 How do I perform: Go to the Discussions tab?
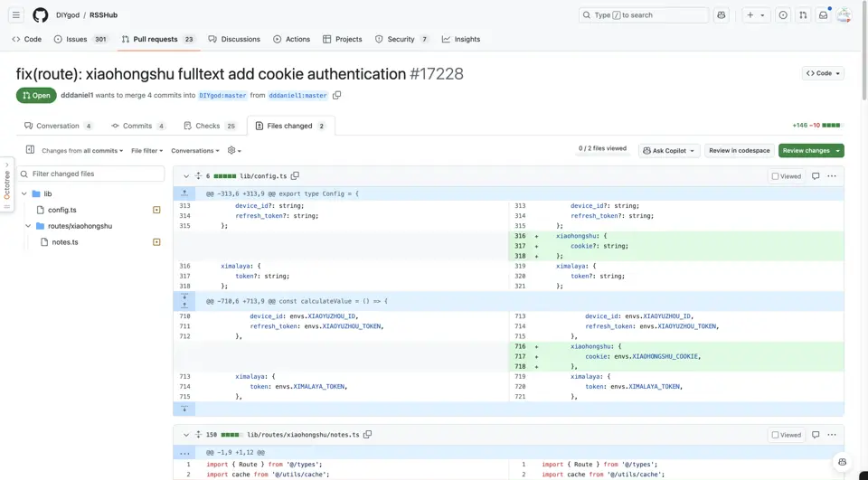(x=234, y=39)
